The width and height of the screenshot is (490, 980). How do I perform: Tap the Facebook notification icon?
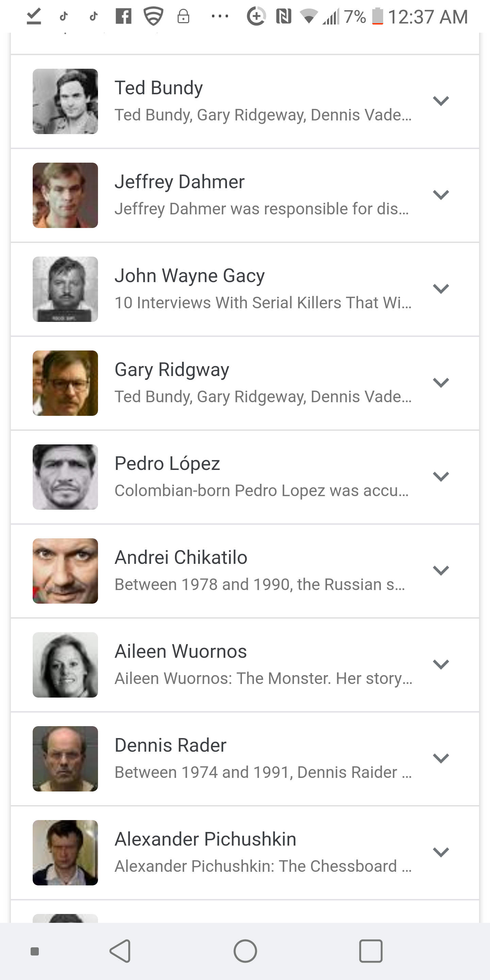click(124, 16)
